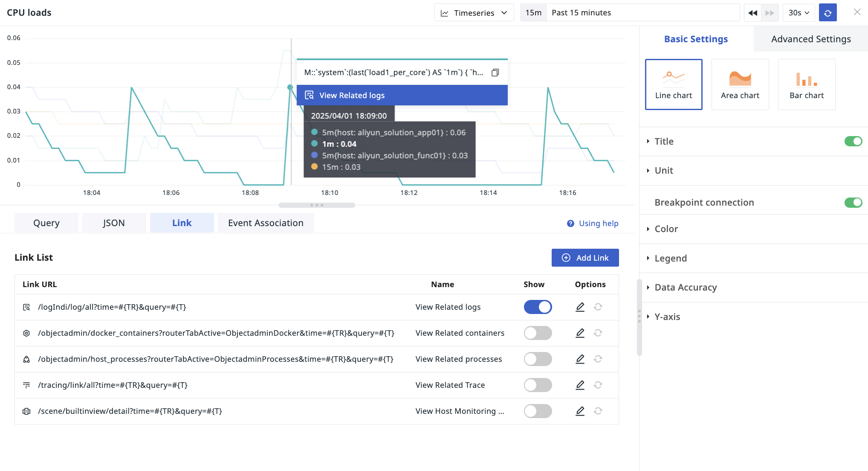Image resolution: width=868 pixels, height=471 pixels.
Task: Edit the View Related logs link
Action: click(x=580, y=307)
